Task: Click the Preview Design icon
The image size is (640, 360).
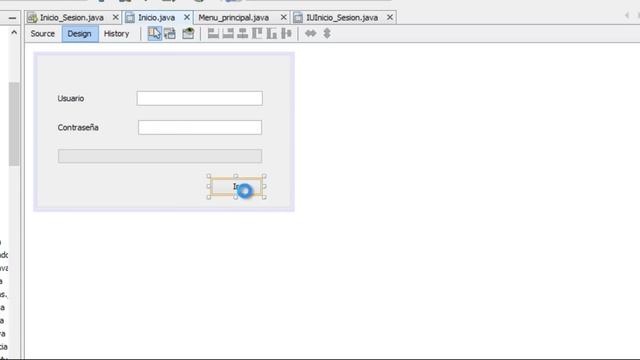Action: [188, 33]
